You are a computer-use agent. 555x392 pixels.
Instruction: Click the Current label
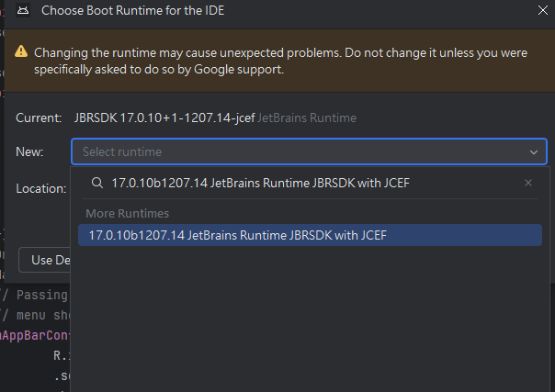tap(40, 118)
